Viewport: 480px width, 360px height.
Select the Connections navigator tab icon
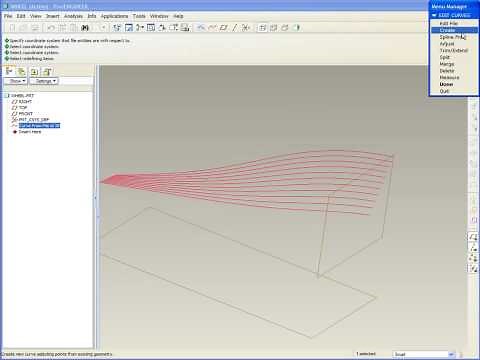(x=47, y=71)
